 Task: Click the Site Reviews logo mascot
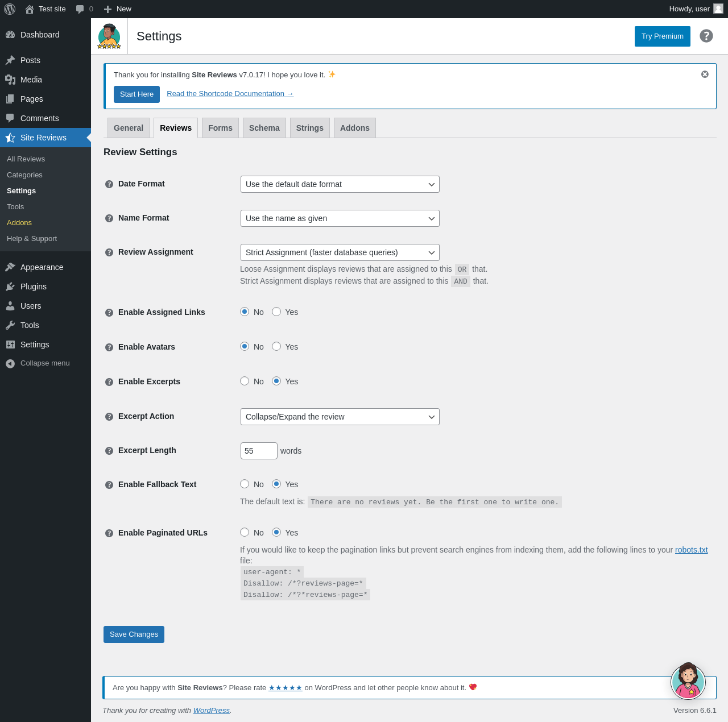coord(109,36)
